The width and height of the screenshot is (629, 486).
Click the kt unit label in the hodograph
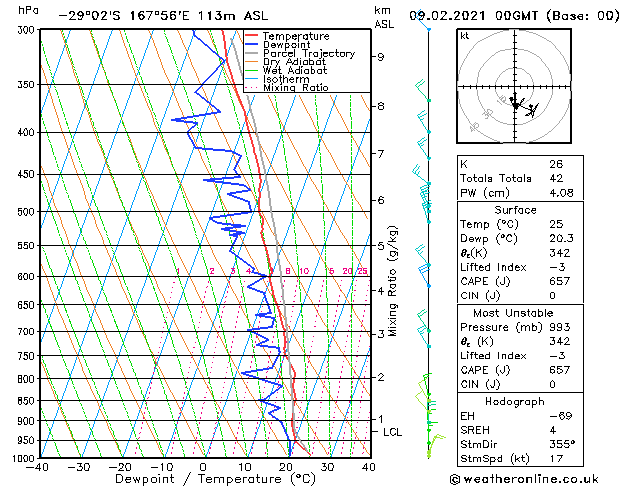click(x=465, y=36)
